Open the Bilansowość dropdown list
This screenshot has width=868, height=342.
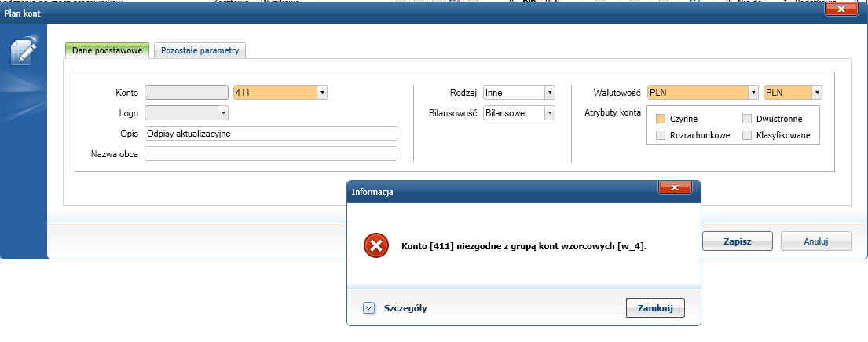tap(550, 113)
